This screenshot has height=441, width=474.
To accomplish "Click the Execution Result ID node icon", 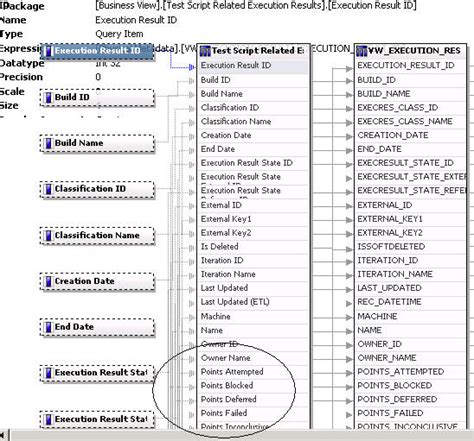I will click(49, 51).
